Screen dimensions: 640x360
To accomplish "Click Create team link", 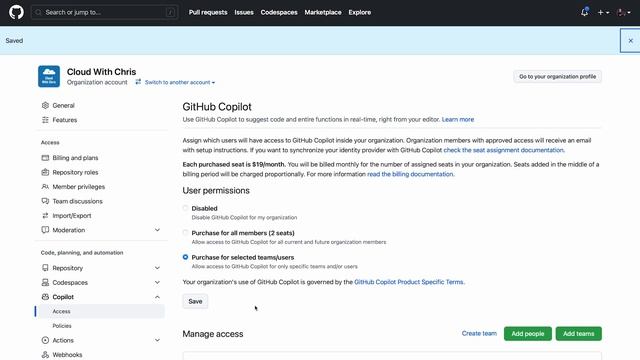I will click(x=479, y=333).
